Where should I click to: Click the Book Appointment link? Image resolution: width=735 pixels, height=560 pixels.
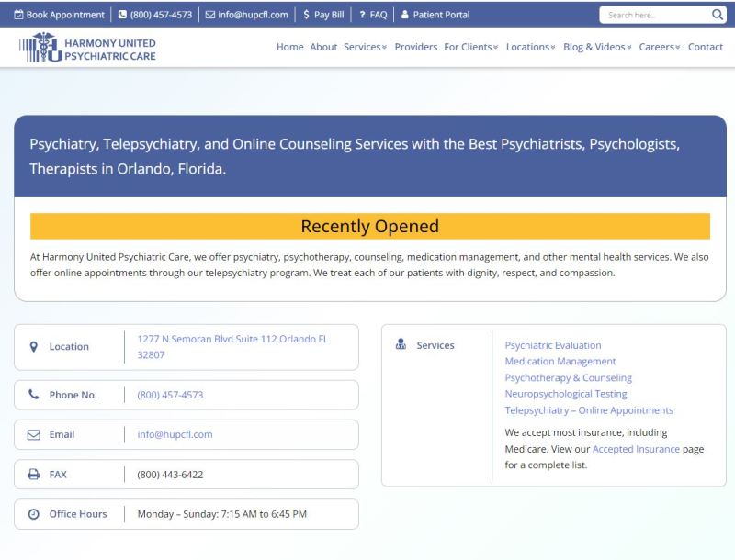click(x=65, y=15)
